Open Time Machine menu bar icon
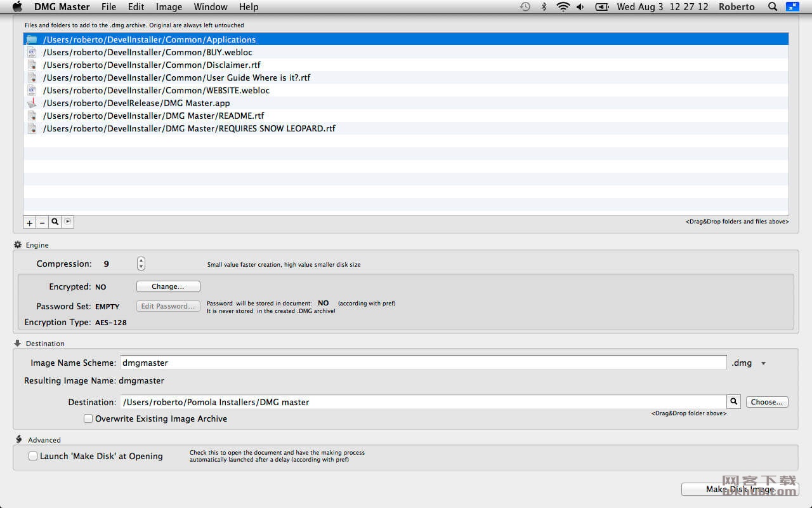 point(525,7)
